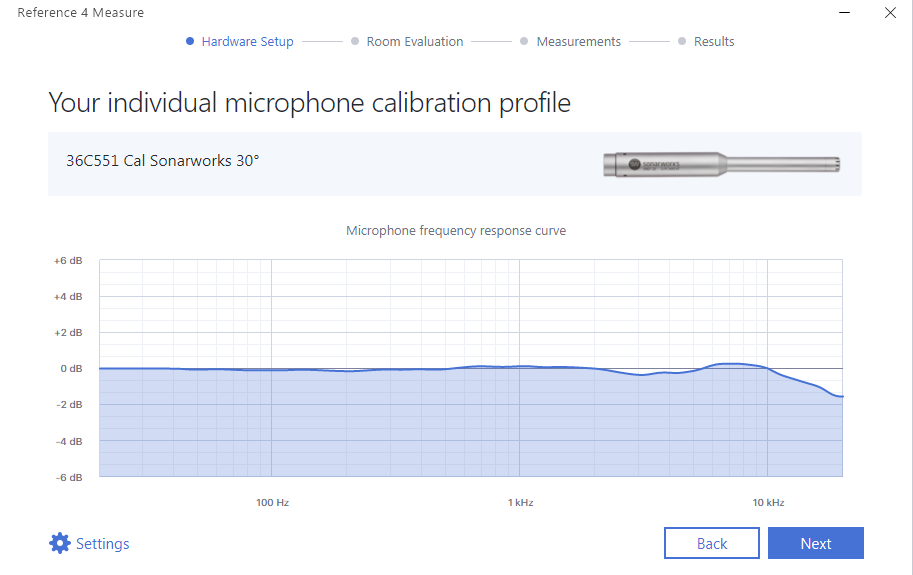This screenshot has width=913, height=575.
Task: Click the gray Room Evaluation step dot
Action: click(355, 42)
